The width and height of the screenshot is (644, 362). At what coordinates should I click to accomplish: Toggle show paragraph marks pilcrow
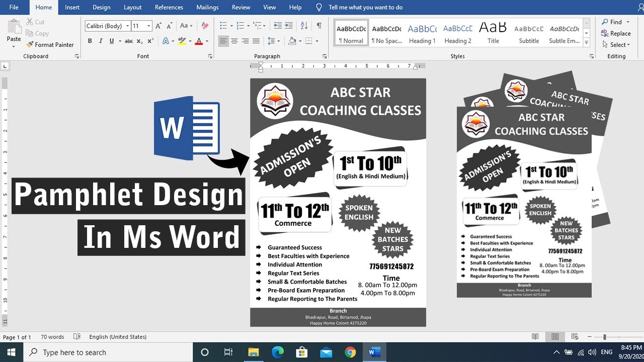(x=319, y=26)
